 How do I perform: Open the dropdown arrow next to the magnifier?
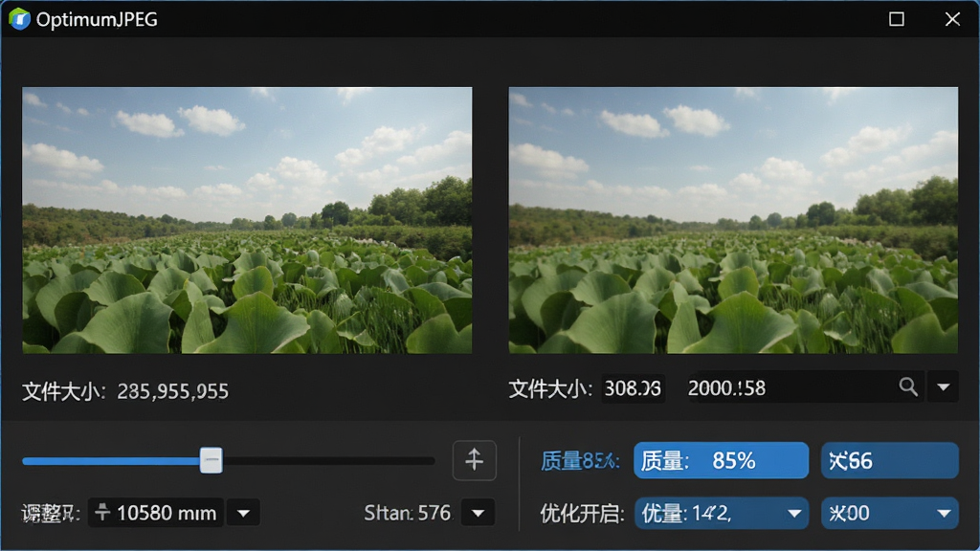[x=943, y=387]
